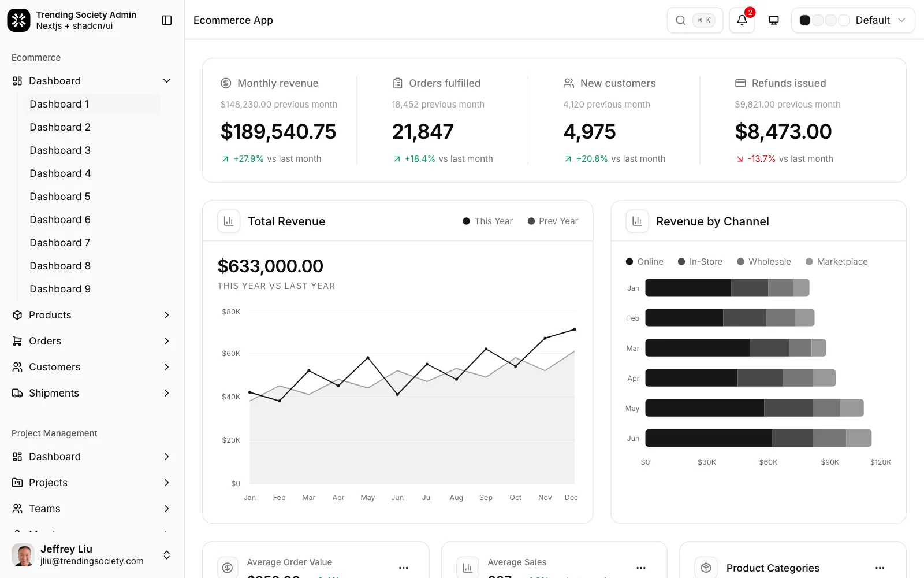The width and height of the screenshot is (924, 578).
Task: Click the Ecommerce App page title
Action: [x=233, y=20]
